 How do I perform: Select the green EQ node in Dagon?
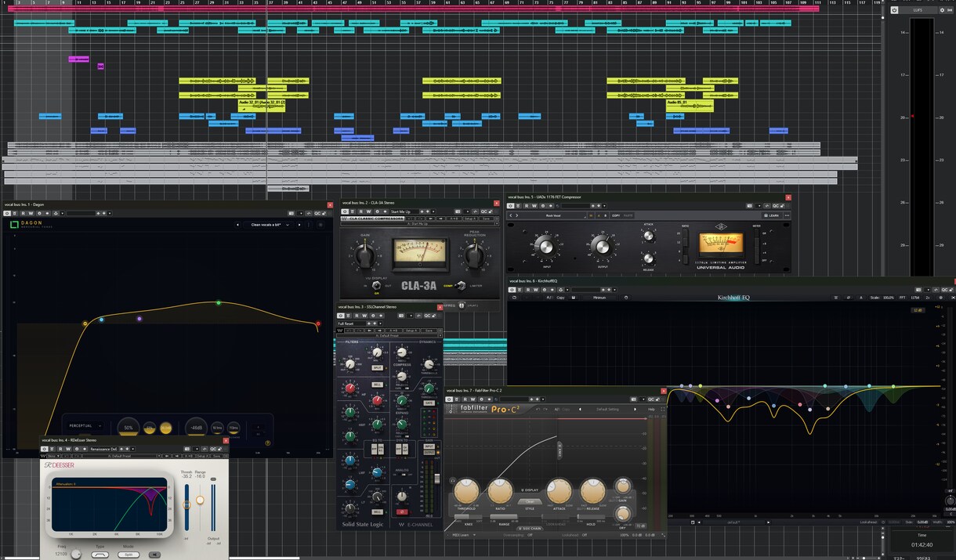pos(219,303)
